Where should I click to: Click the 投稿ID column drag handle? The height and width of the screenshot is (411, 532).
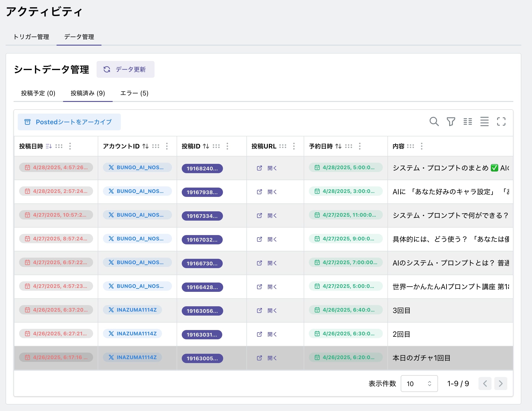216,146
